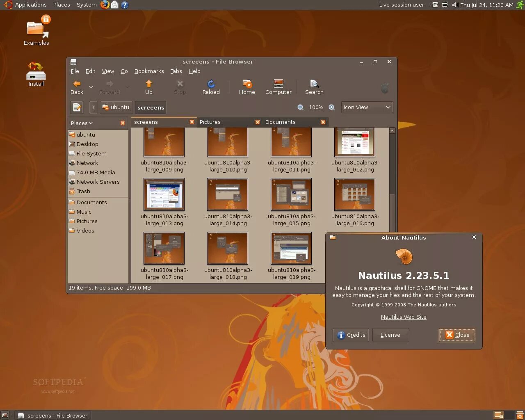Switch to the Documents tab
Screen dimensions: 525x420
pos(281,122)
